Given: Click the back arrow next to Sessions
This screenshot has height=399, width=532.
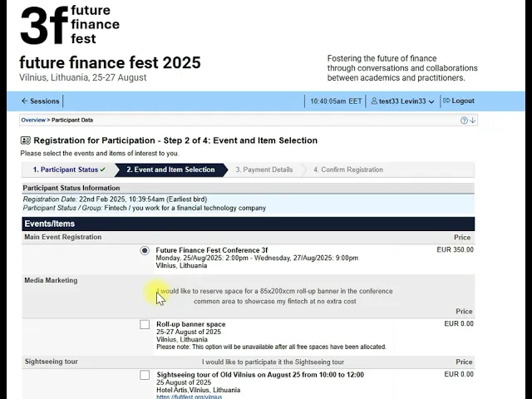Looking at the screenshot, I should point(24,101).
